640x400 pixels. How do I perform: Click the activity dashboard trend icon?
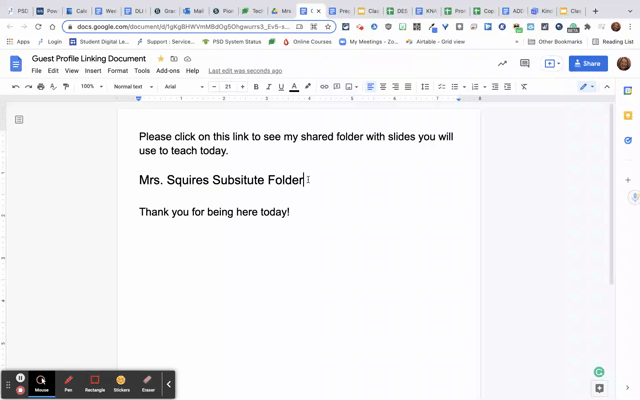502,63
